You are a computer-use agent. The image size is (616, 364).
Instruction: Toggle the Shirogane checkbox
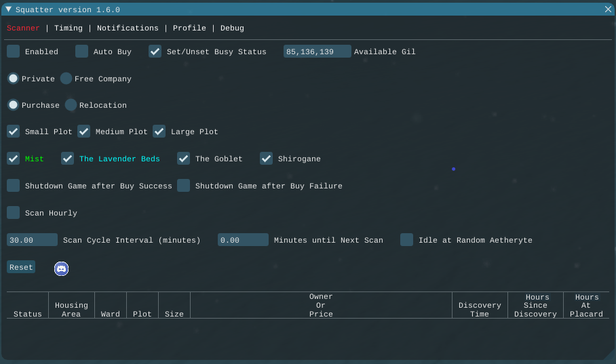click(267, 159)
